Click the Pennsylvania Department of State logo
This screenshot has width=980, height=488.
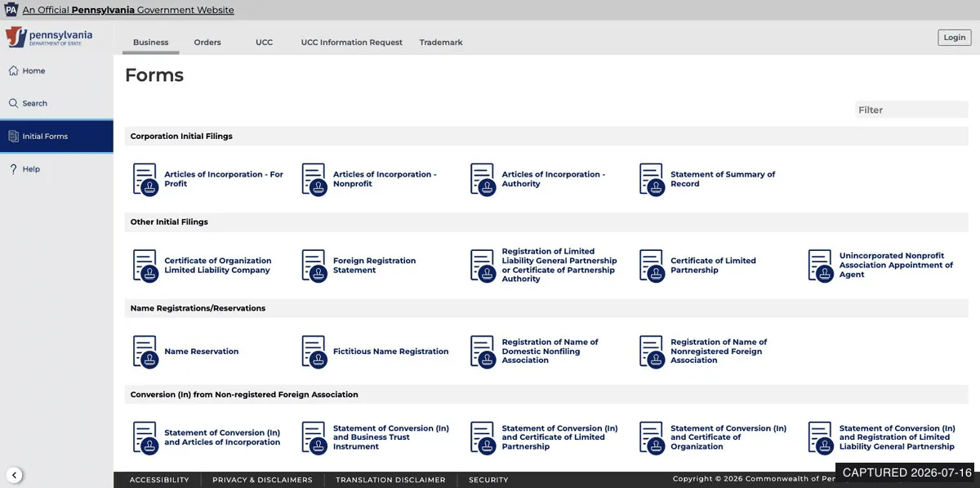[x=49, y=38]
